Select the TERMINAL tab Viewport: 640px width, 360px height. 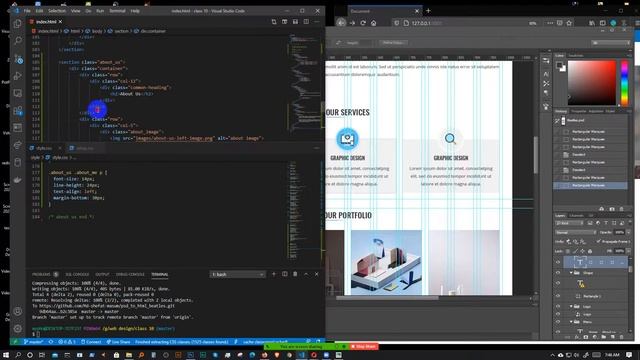[160, 274]
